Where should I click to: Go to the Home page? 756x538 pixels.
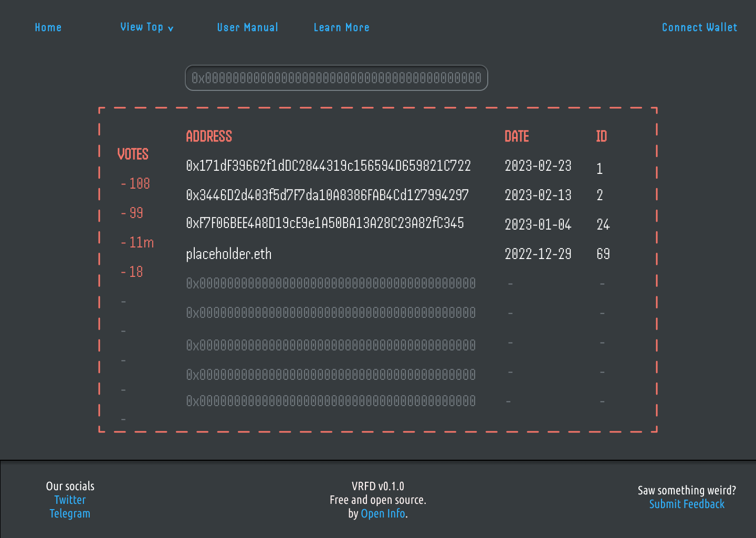pos(48,27)
